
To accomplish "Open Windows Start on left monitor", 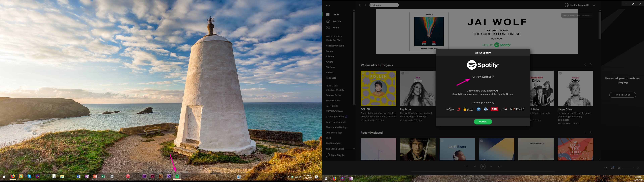I will point(4,177).
